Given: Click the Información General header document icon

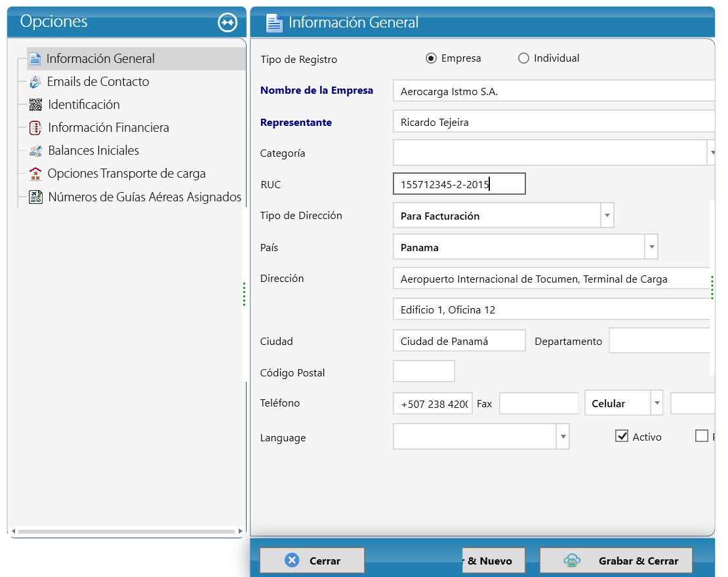Looking at the screenshot, I should click(274, 23).
